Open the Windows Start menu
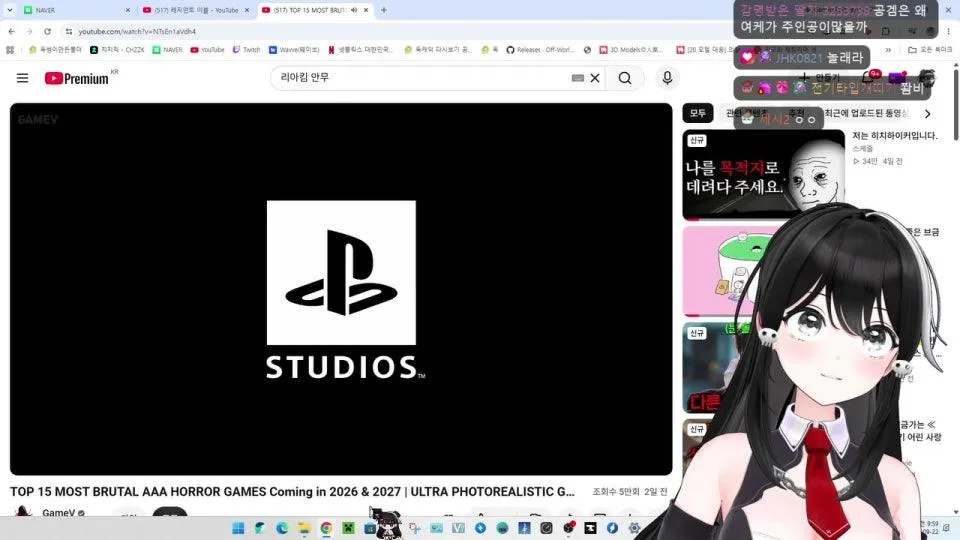Screen dimensions: 960x540 click(238, 528)
